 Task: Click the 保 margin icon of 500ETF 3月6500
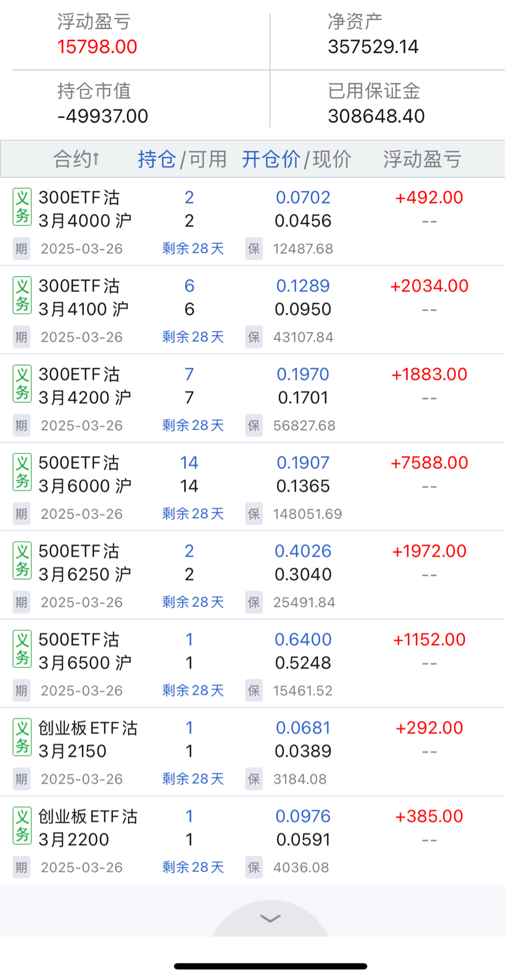(254, 691)
